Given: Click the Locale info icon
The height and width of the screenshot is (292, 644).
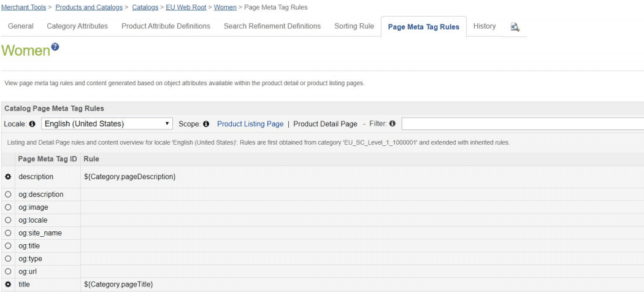Looking at the screenshot, I should (x=34, y=124).
